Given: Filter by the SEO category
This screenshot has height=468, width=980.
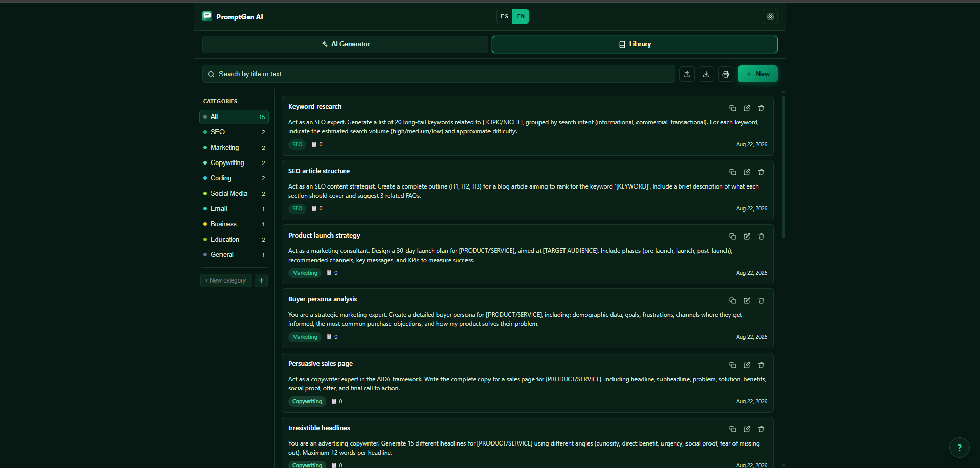Looking at the screenshot, I should tap(234, 132).
